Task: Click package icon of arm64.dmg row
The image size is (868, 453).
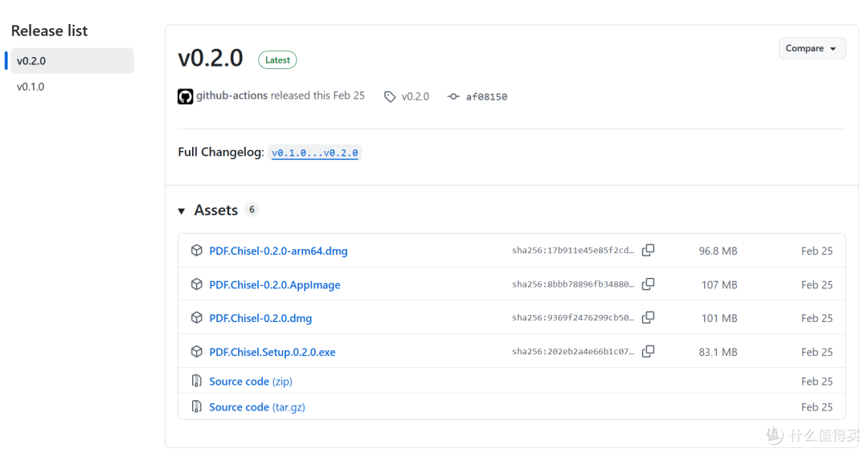Action: tap(197, 251)
